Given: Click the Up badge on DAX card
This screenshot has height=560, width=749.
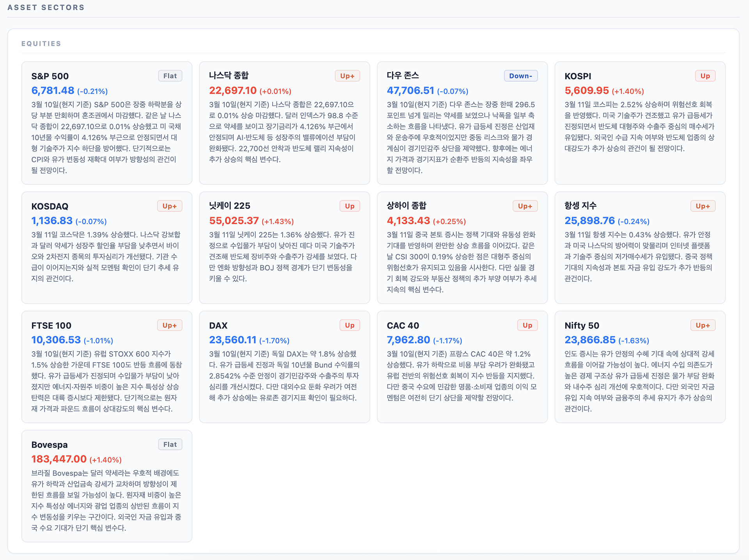Looking at the screenshot, I should 350,325.
